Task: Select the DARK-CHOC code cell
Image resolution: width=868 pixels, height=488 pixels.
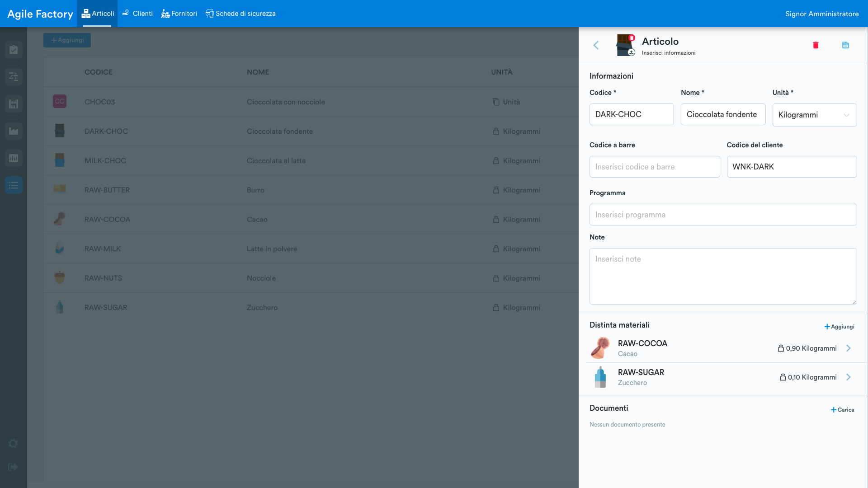Action: (106, 131)
